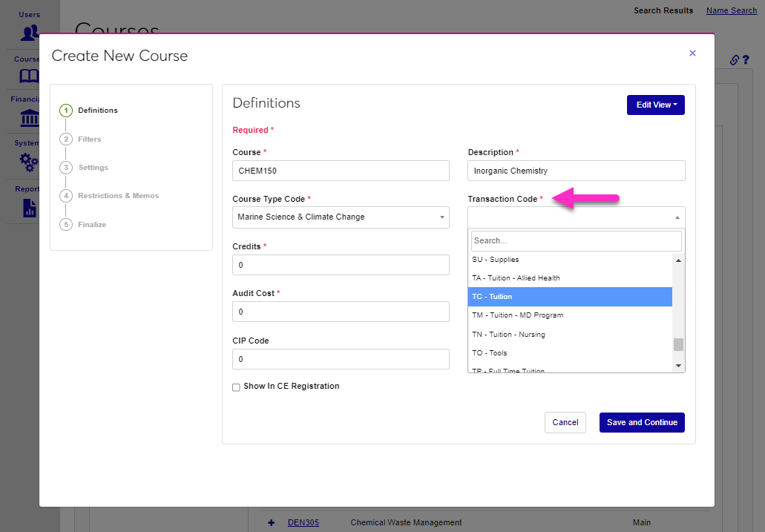Select the Courses book icon in sidebar
765x532 pixels.
(x=28, y=75)
